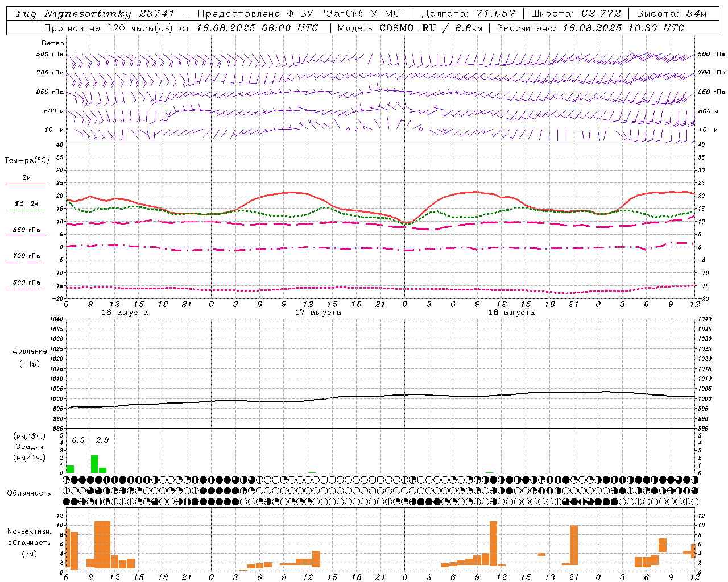
Task: Click the 'Td 2м' dew point legend entry
Action: [26, 203]
